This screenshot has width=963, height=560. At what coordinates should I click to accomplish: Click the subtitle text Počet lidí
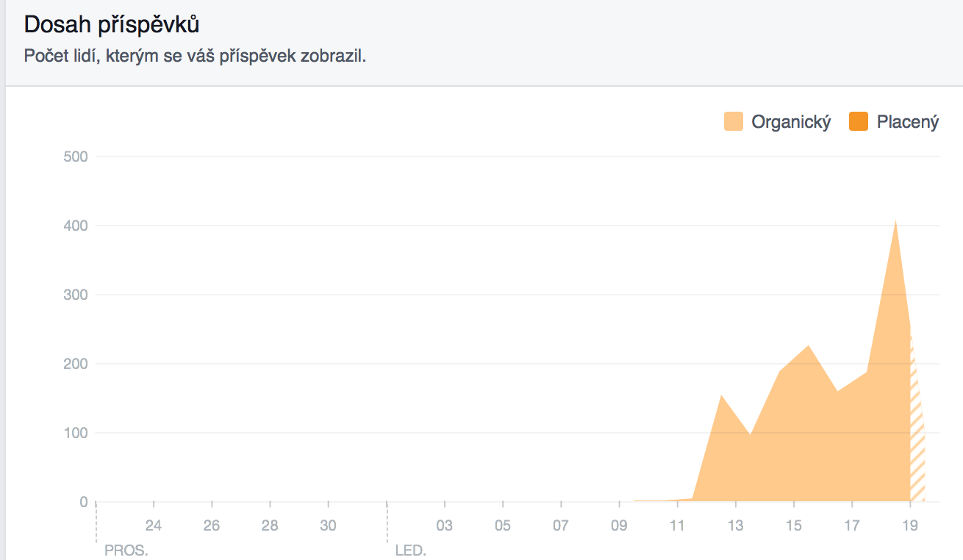195,56
